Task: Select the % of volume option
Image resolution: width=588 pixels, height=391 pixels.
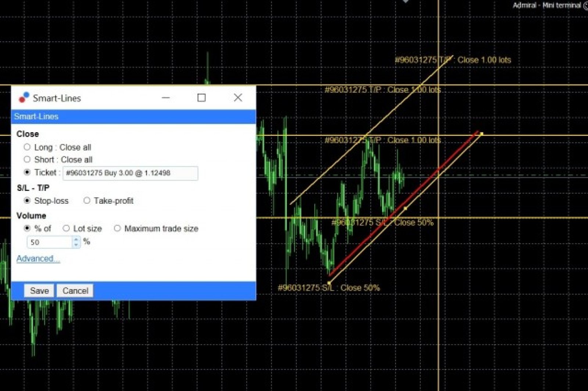Action: point(27,228)
